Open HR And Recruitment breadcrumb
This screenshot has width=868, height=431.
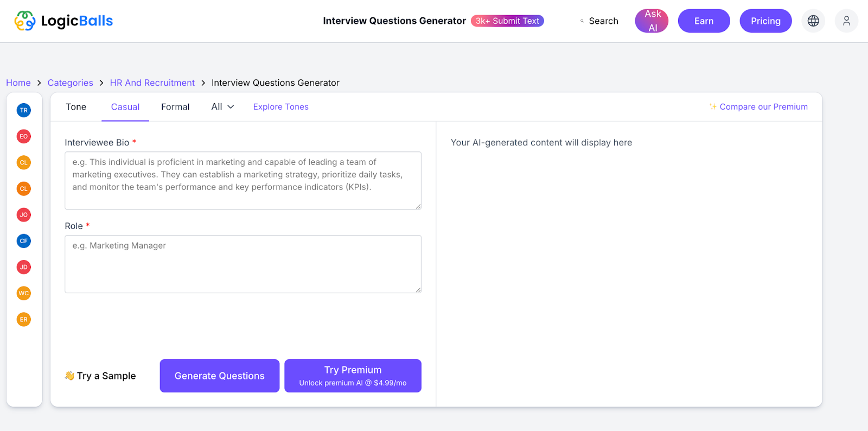152,83
